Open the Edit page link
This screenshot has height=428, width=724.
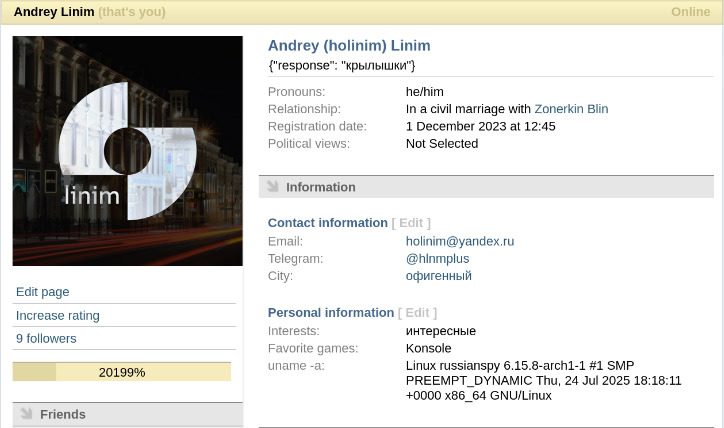(x=43, y=292)
